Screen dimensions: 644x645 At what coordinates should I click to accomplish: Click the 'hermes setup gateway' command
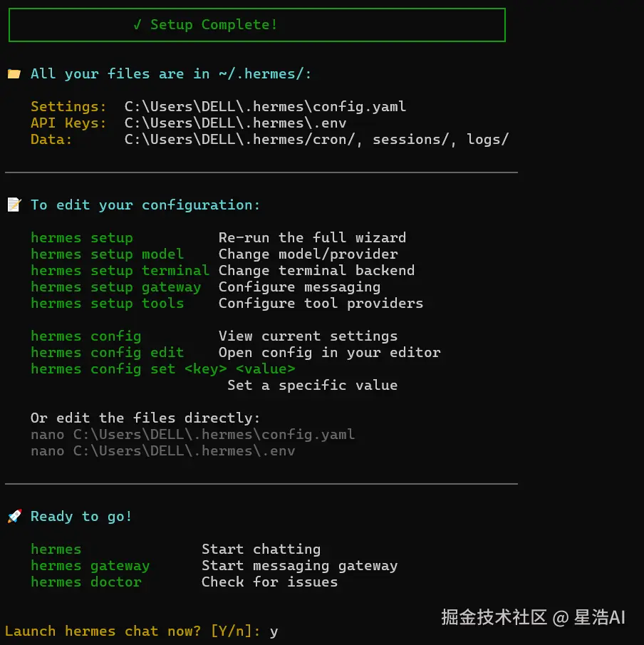click(115, 287)
